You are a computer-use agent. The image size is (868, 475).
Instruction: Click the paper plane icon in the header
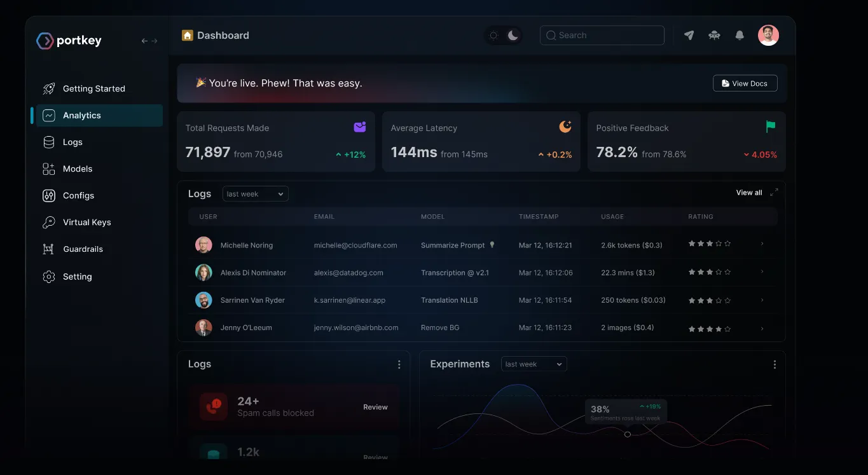(x=689, y=35)
